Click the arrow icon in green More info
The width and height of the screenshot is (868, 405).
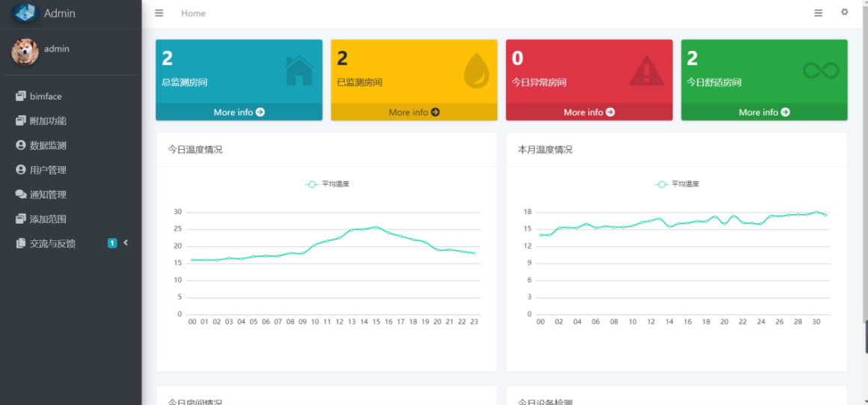pyautogui.click(x=785, y=112)
